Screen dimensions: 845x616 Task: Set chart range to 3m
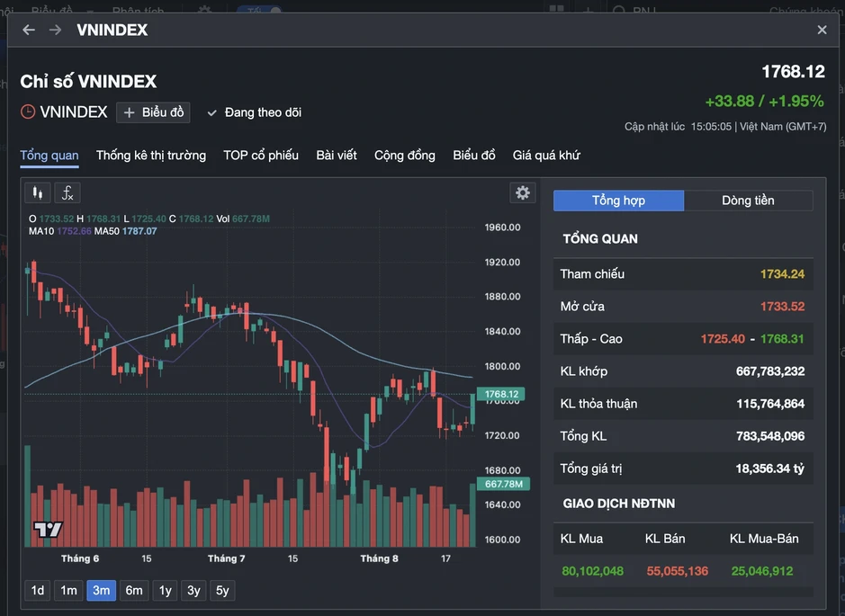[x=102, y=590]
